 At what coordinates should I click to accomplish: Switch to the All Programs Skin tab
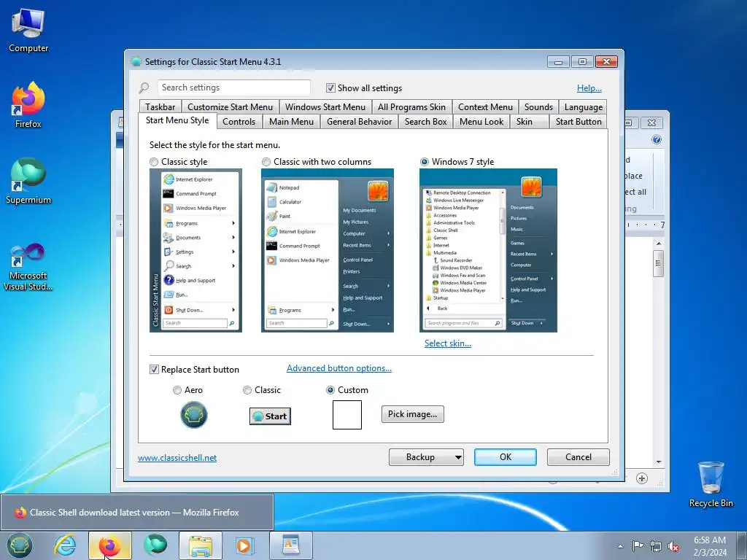point(411,107)
